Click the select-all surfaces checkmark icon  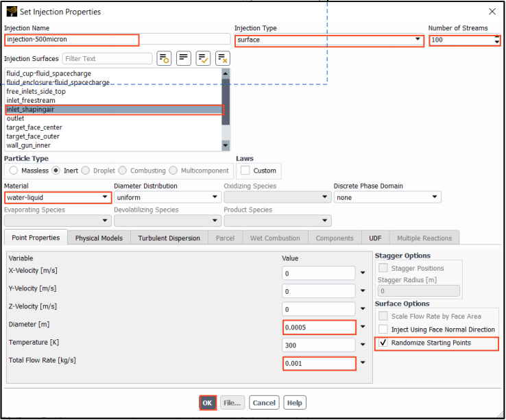[203, 58]
